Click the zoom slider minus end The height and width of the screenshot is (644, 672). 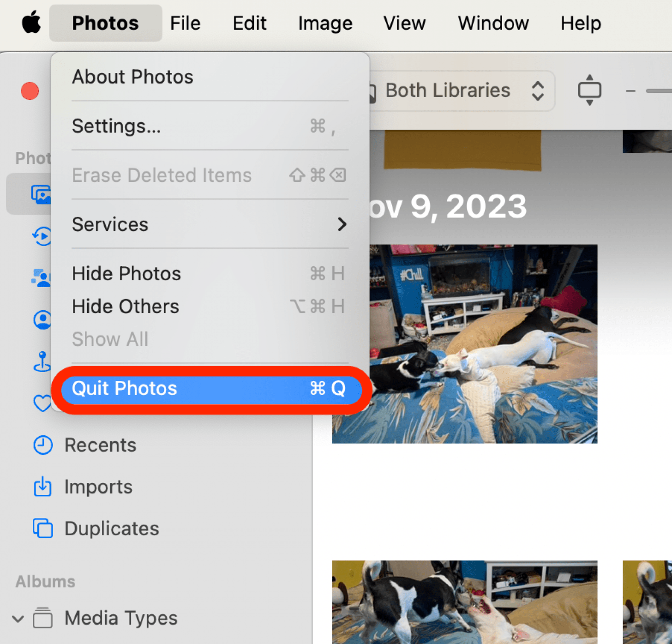[630, 91]
